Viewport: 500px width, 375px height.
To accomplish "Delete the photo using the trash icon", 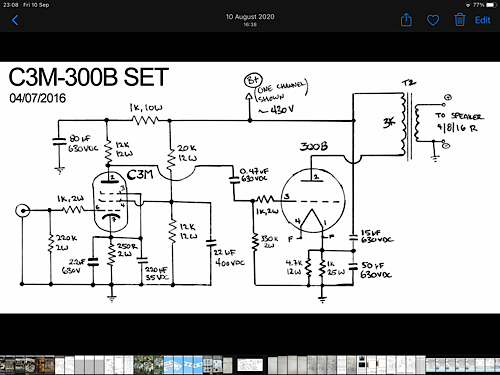I will [x=459, y=20].
